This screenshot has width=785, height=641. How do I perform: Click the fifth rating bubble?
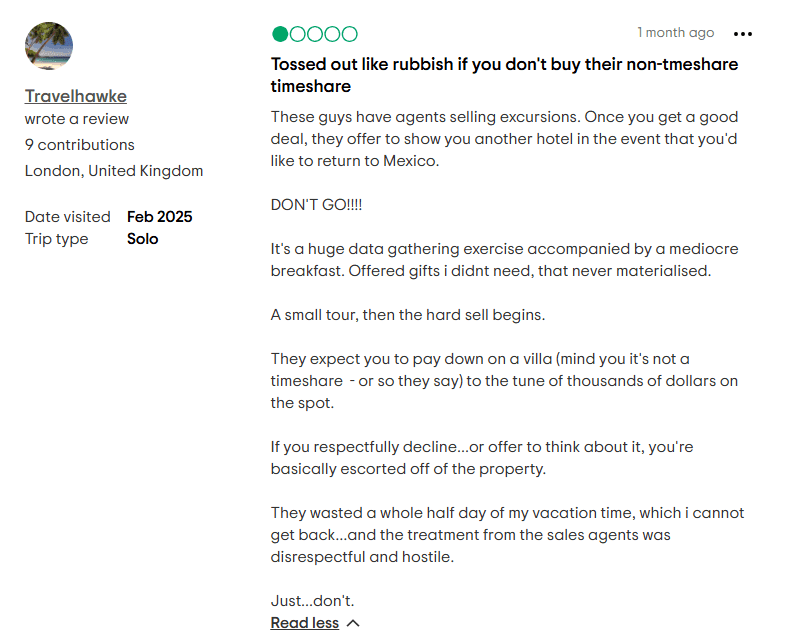pos(349,34)
